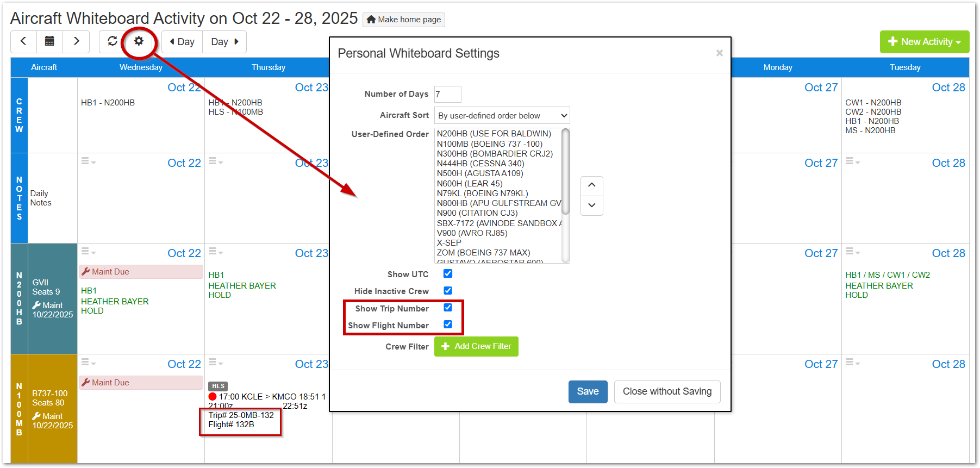Screen dimensions: 980x468
Task: Open the Aircraft Sort dropdown
Action: [502, 115]
